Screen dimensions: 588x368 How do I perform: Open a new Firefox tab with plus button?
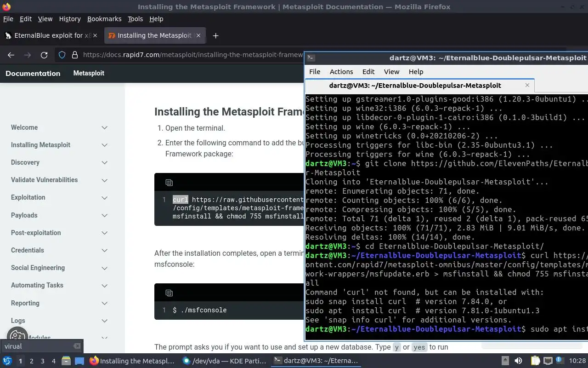(x=215, y=35)
